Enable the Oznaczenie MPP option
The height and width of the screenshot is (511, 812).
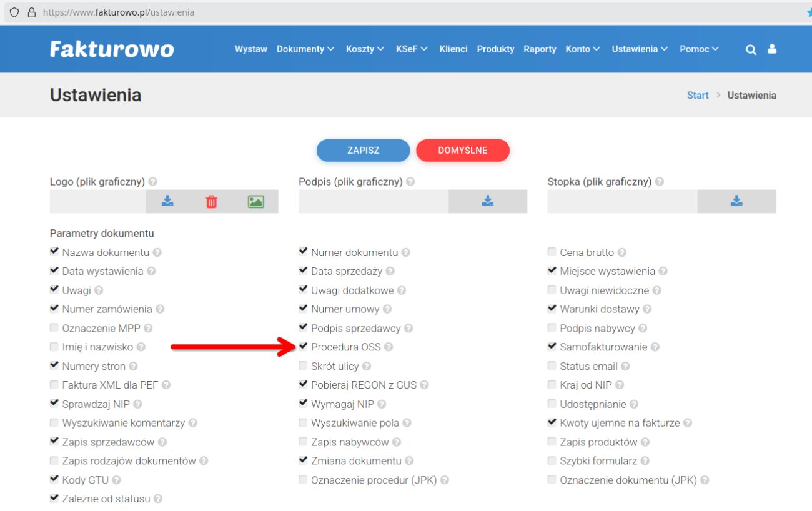pos(54,327)
